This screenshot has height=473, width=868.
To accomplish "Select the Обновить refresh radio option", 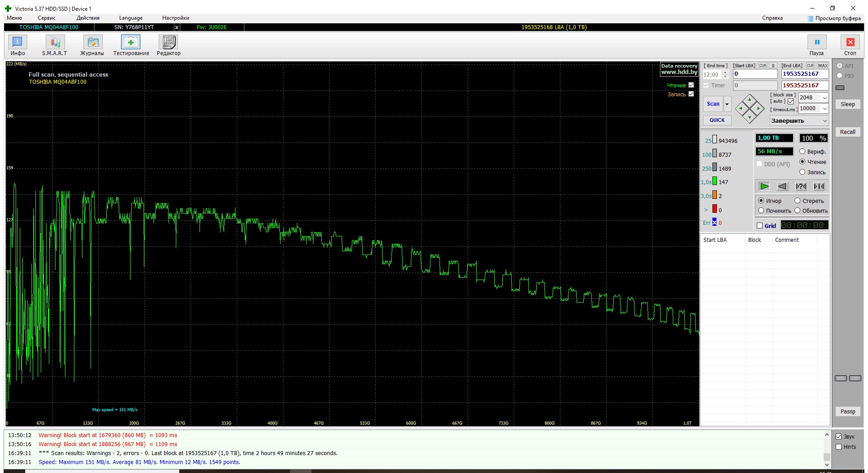I will pyautogui.click(x=797, y=211).
